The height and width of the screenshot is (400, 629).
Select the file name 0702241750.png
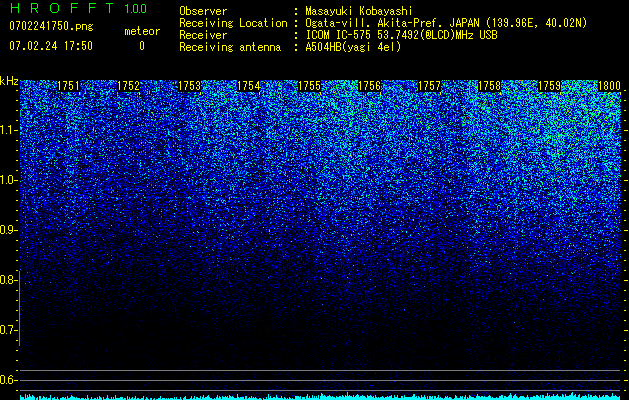(51, 26)
